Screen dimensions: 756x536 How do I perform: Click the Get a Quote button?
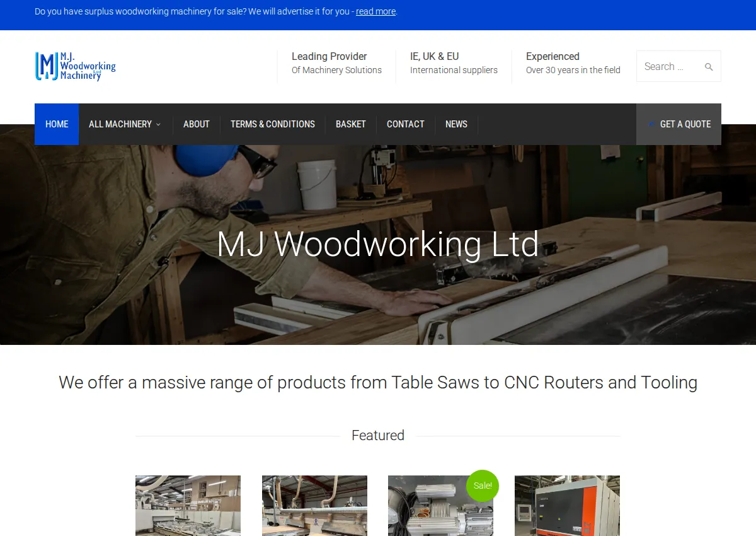click(x=679, y=124)
